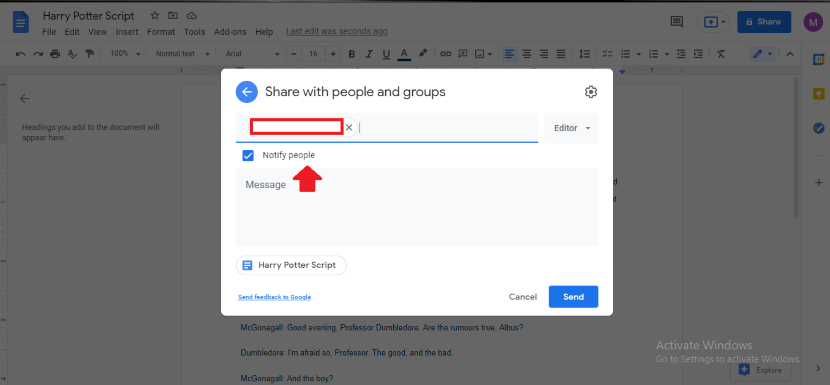Select the Paint format tool

[89, 54]
